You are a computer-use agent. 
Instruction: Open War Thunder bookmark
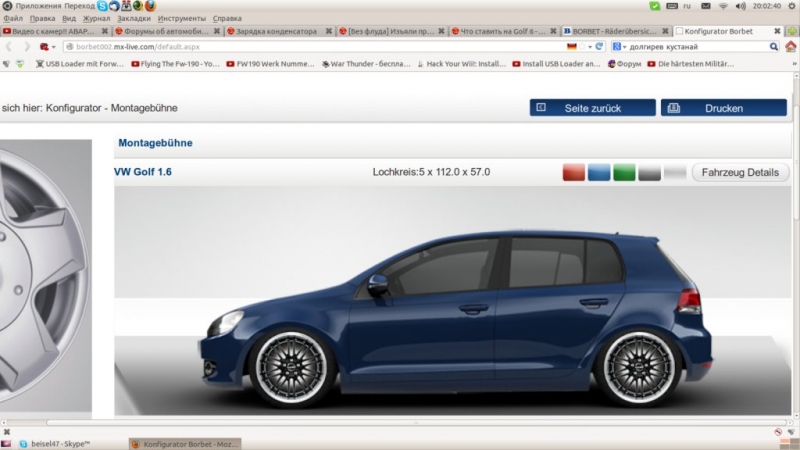click(366, 64)
